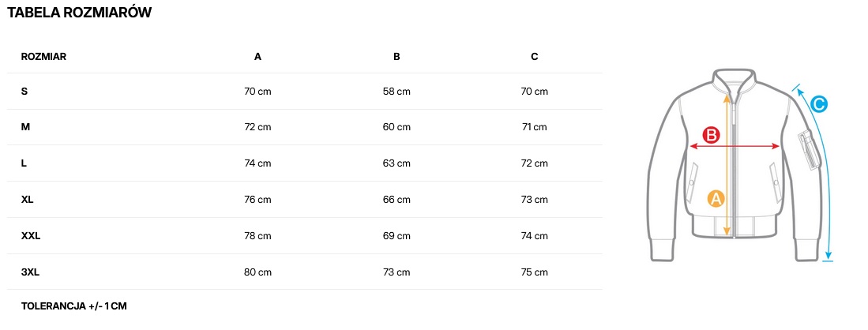
Task: Pick the 3XL row label
Action: [31, 272]
